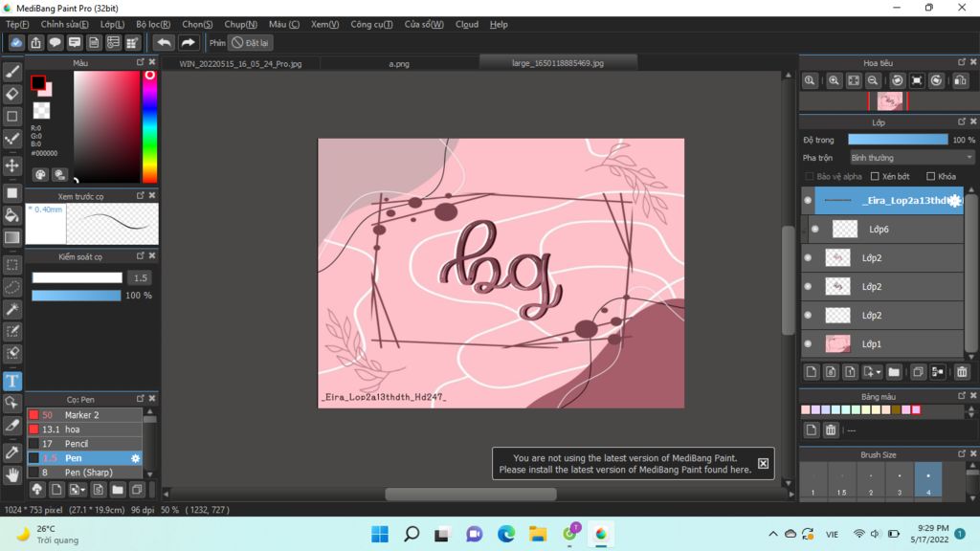Switch to WIN_20220515_16_05_24_Pro.jpg tab

240,64
